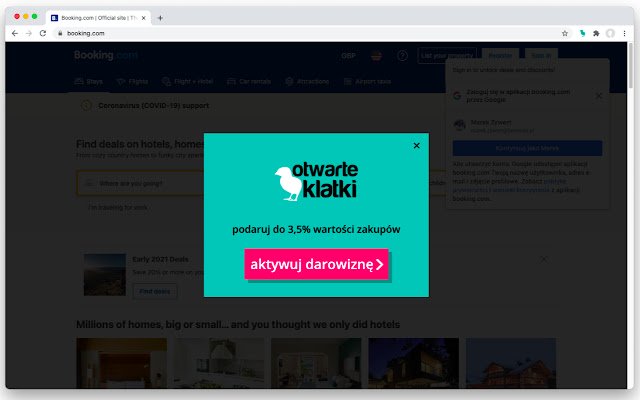This screenshot has width=640, height=400.
Task: Click List your property button
Action: tap(447, 56)
